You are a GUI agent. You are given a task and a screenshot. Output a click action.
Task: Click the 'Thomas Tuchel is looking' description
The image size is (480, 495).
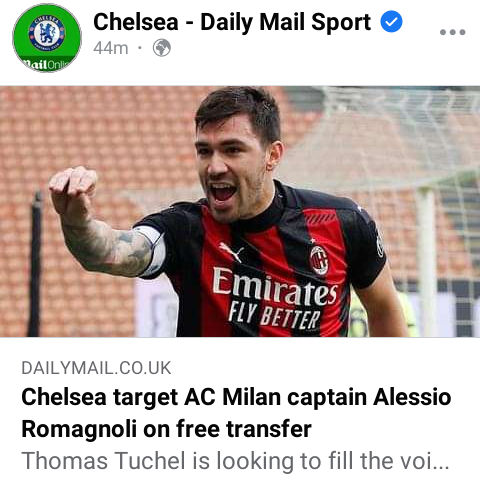tap(235, 461)
